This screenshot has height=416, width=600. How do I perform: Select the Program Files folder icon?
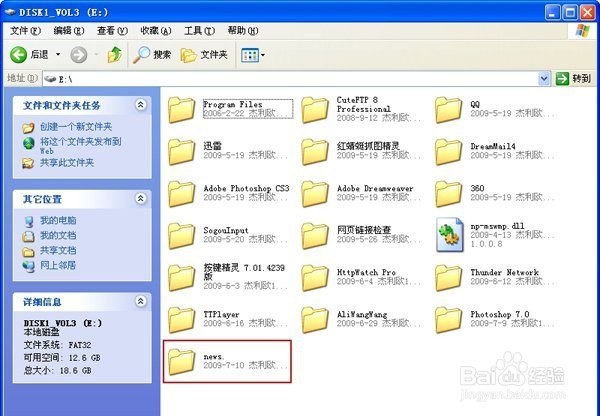click(181, 110)
